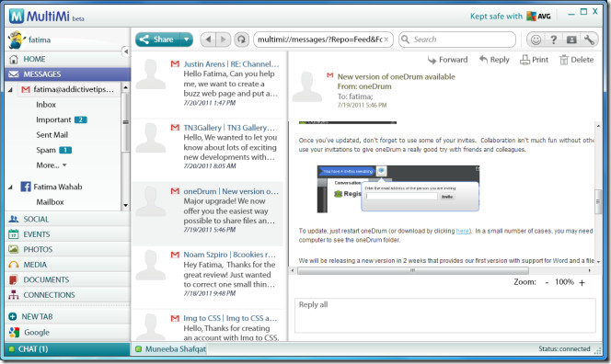Refresh the page with the reload icon
The width and height of the screenshot is (611, 364).
click(242, 40)
